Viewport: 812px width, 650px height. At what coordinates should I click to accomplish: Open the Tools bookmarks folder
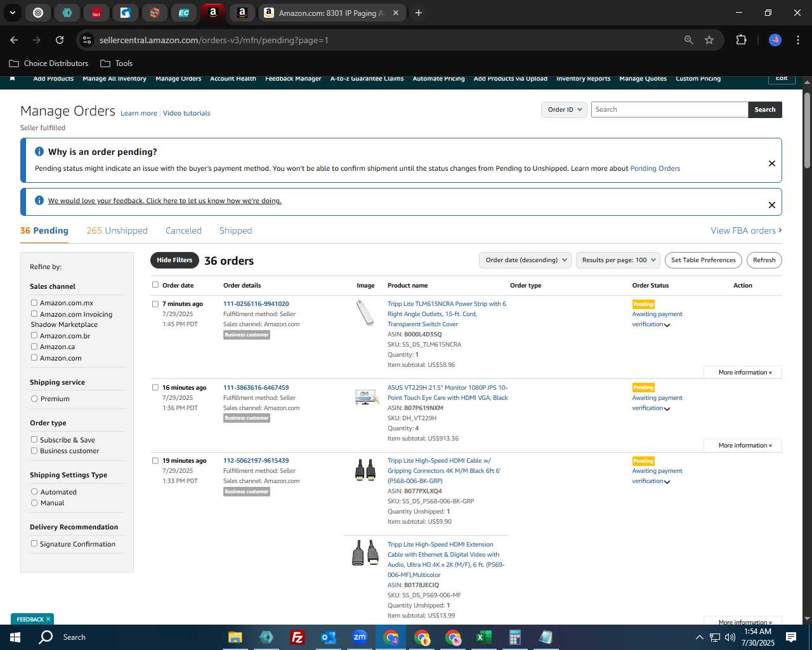tap(117, 63)
